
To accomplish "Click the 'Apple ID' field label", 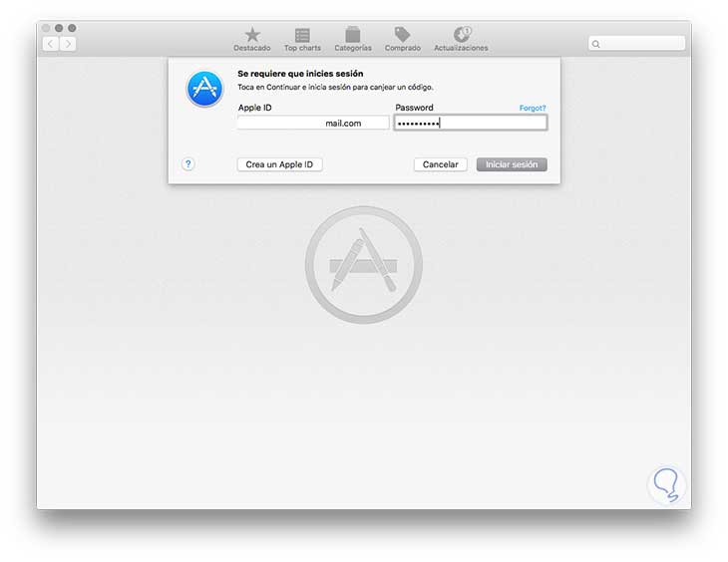I will 255,108.
